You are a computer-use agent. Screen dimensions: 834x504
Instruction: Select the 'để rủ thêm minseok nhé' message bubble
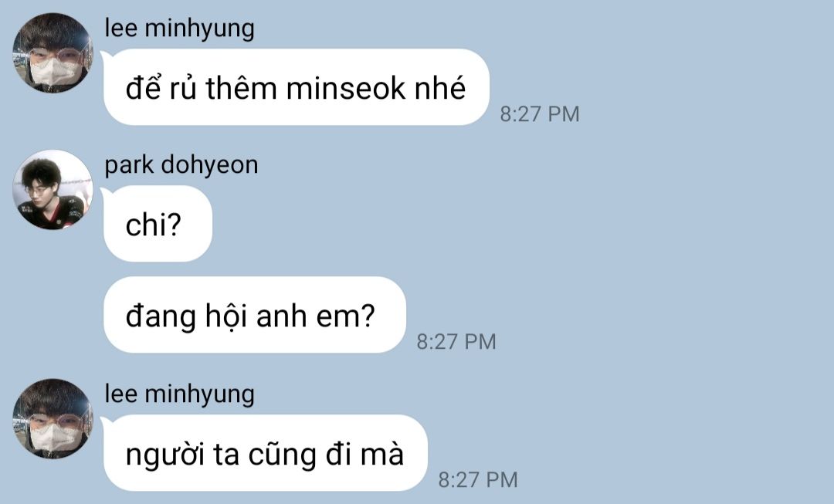pyautogui.click(x=297, y=87)
